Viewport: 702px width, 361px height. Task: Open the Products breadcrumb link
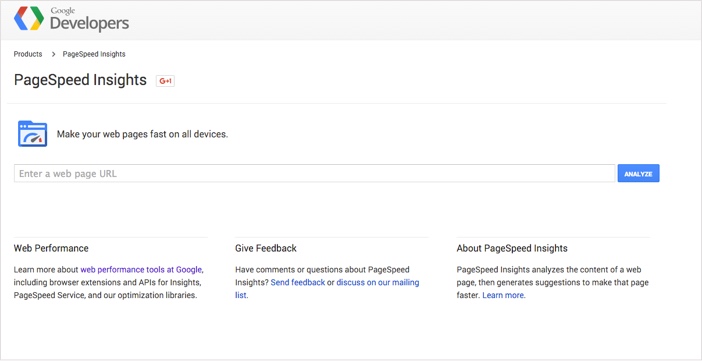pyautogui.click(x=28, y=54)
